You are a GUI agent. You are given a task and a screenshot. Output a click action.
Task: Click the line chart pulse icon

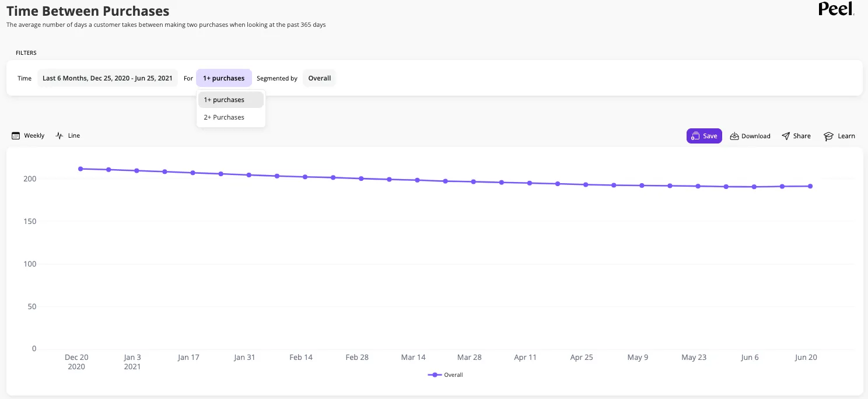(x=60, y=135)
